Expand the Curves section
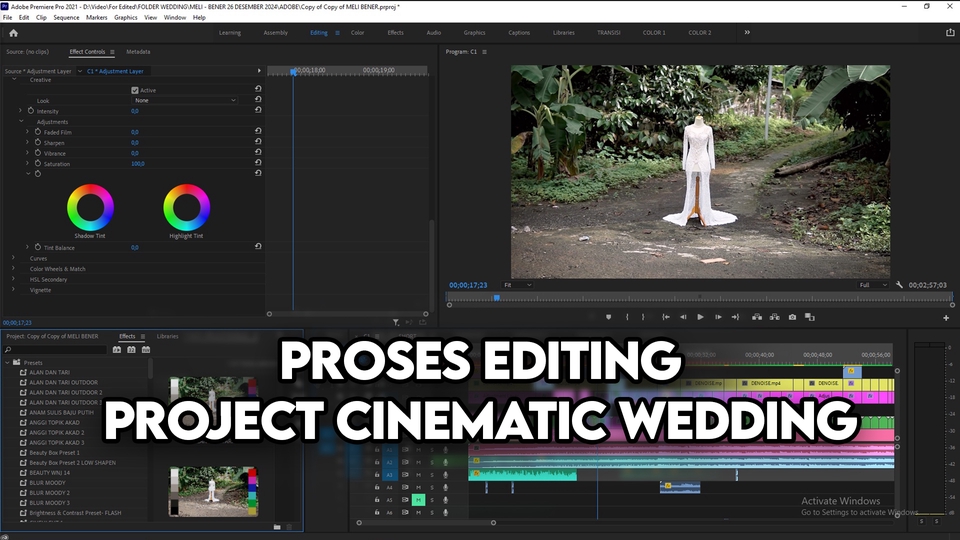 point(13,258)
